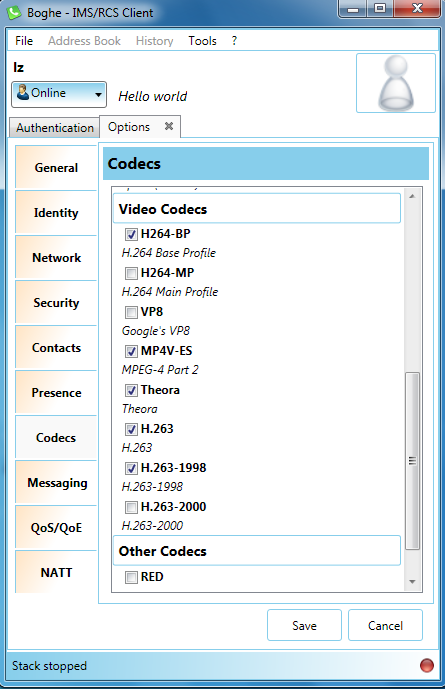Open the NATT options section

click(x=56, y=572)
